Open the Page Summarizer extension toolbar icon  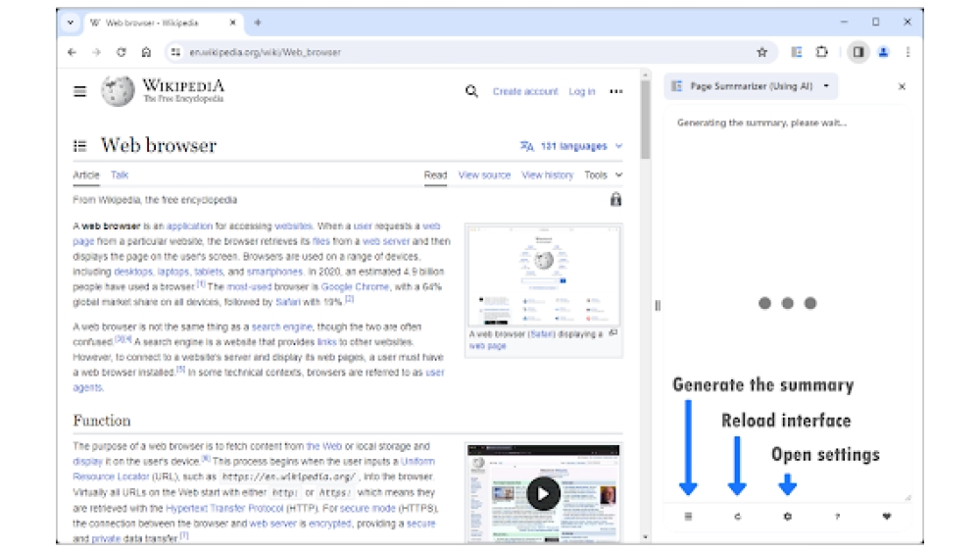796,53
